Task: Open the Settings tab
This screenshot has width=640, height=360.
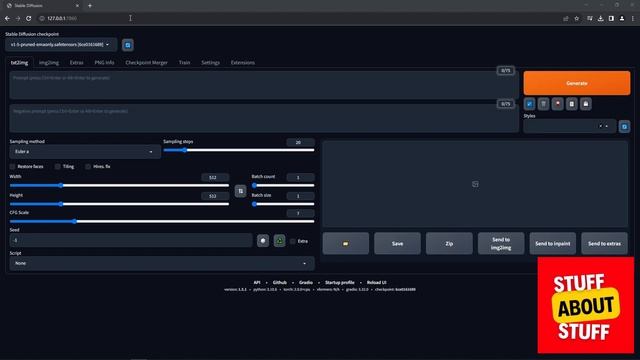Action: click(211, 63)
